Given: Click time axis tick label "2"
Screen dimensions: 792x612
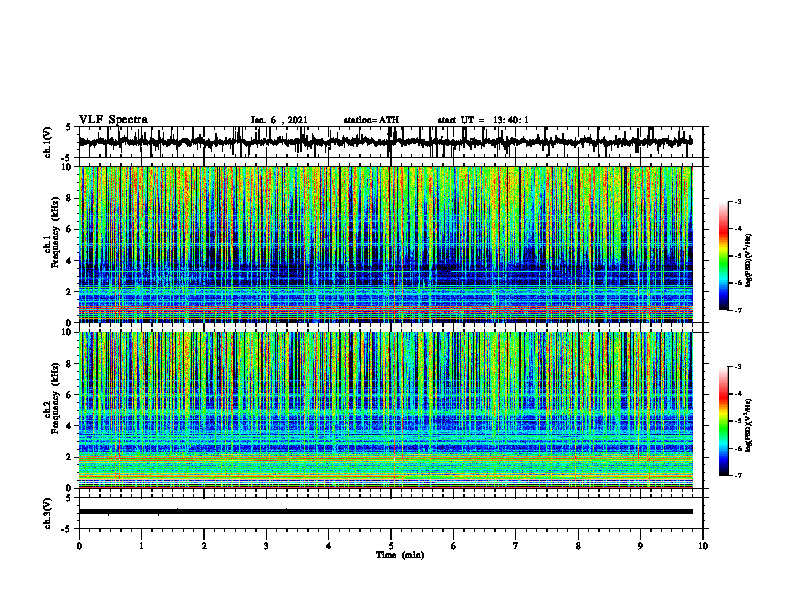Looking at the screenshot, I should coord(204,546).
